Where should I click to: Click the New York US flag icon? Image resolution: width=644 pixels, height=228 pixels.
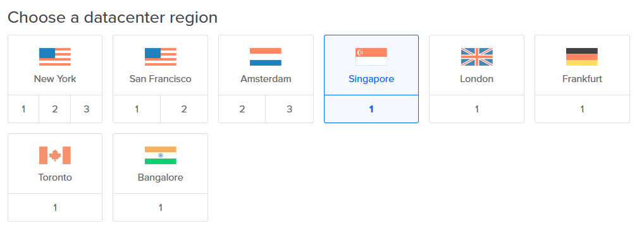tap(55, 57)
